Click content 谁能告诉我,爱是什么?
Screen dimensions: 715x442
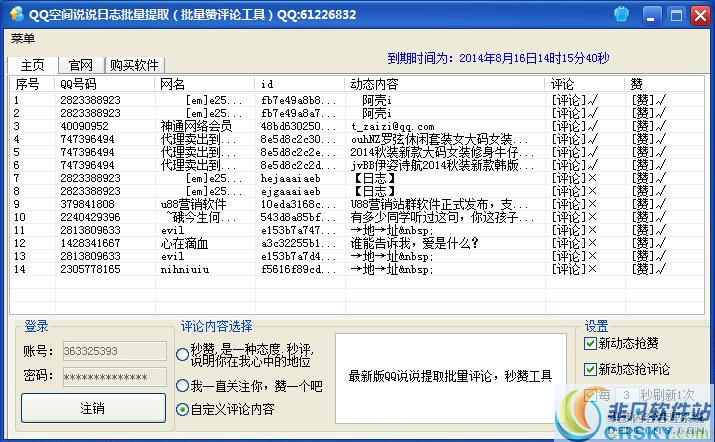tap(414, 243)
